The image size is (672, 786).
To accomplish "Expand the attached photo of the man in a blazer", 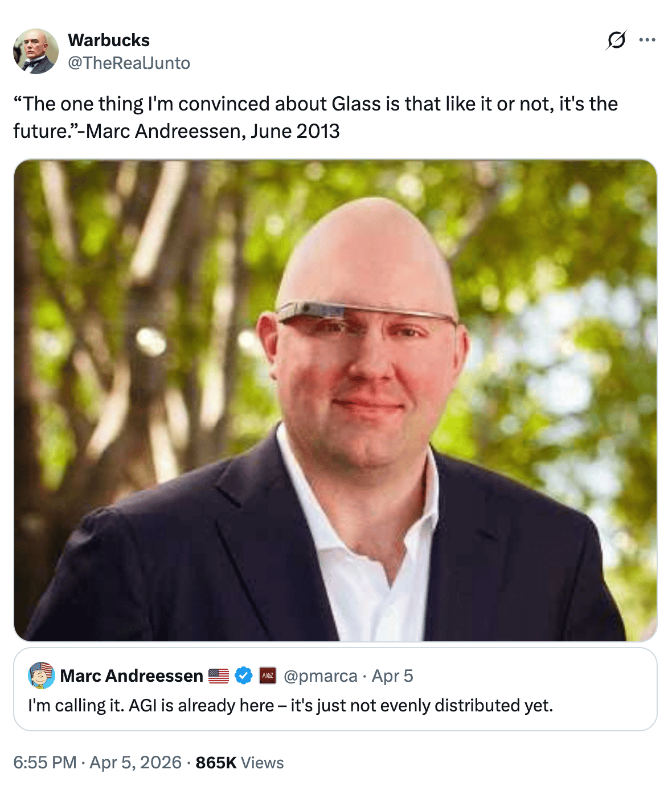I will (335, 400).
